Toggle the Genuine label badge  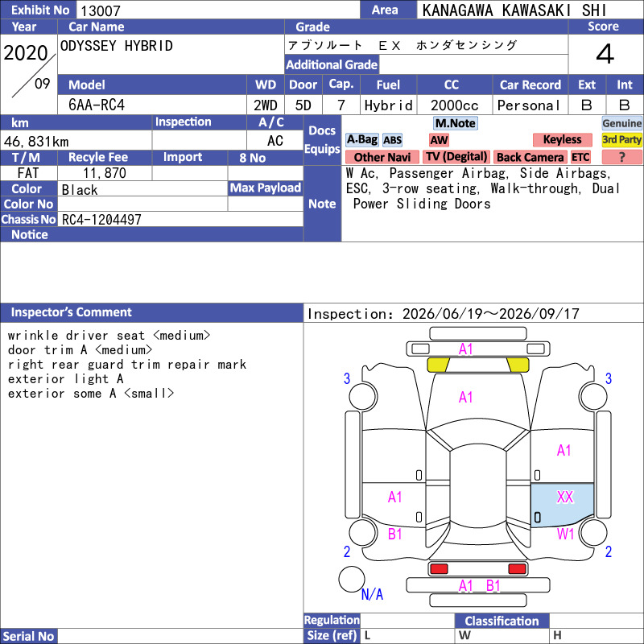(621, 123)
